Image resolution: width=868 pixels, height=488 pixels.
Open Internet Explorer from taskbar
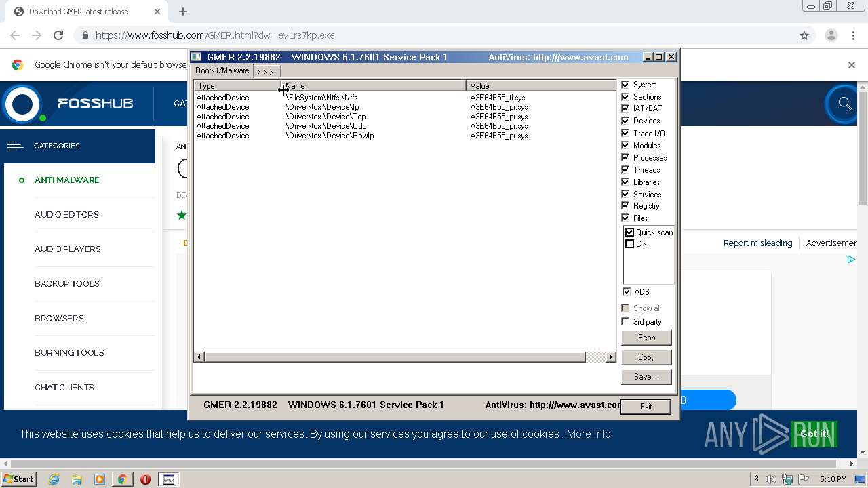pos(54,479)
